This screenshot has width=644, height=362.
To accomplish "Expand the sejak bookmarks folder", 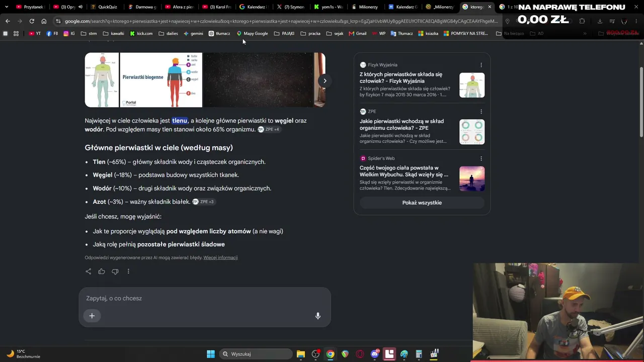I will pos(335,34).
